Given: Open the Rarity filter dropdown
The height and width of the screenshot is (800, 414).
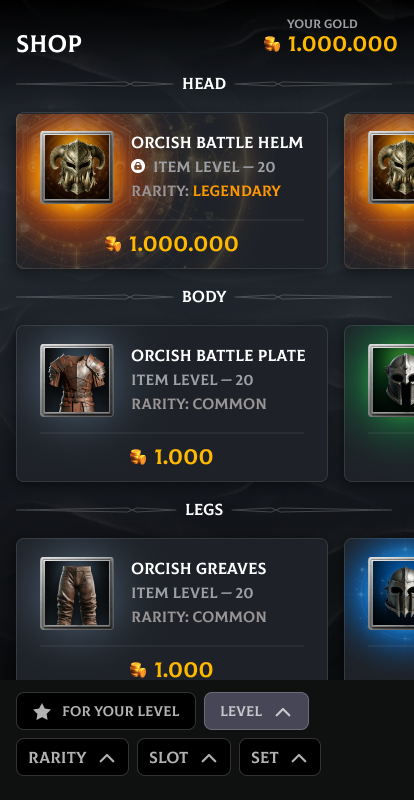Looking at the screenshot, I should point(72,757).
